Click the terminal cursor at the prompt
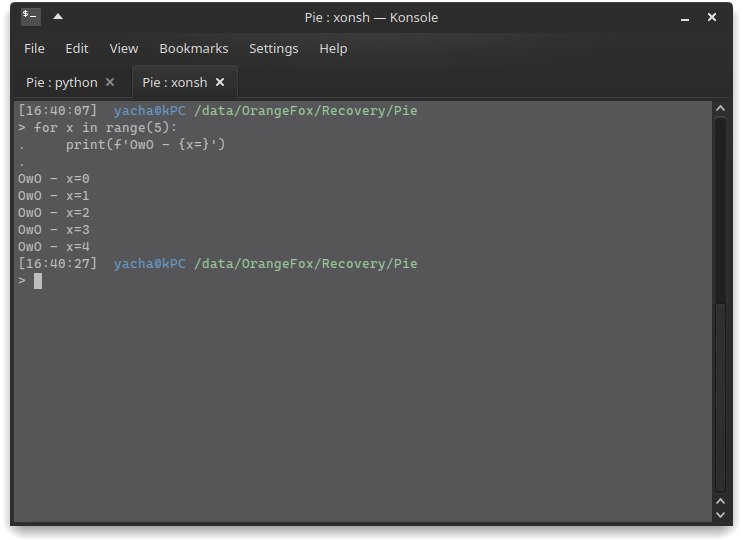The image size is (743, 540). coord(38,281)
